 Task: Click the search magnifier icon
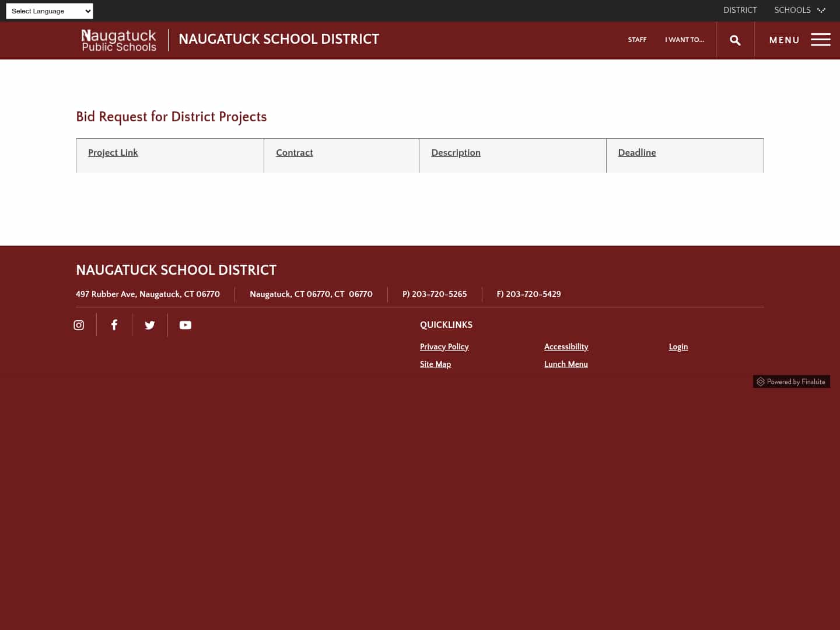coord(735,40)
